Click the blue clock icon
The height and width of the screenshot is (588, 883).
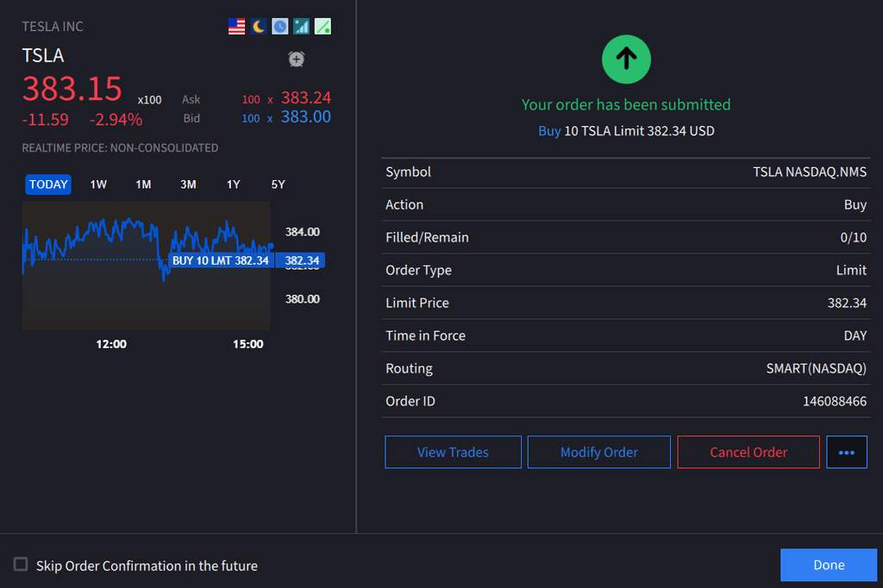click(280, 27)
